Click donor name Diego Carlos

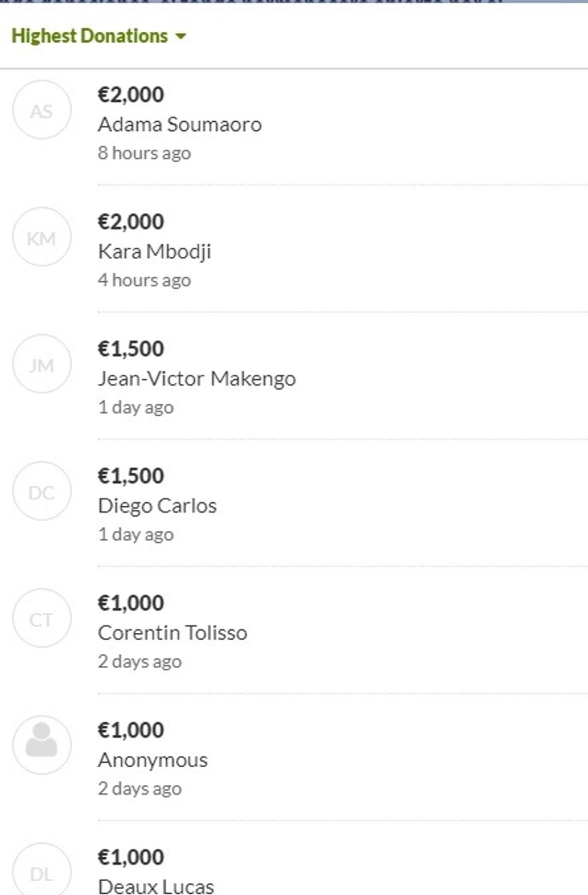tap(157, 506)
